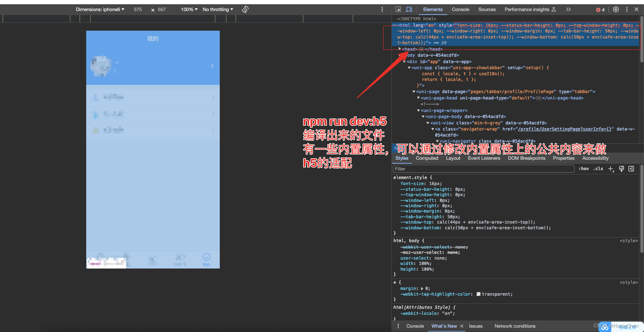This screenshot has width=644, height=332.
Task: Toggle the device toolbar icon
Action: tap(409, 10)
